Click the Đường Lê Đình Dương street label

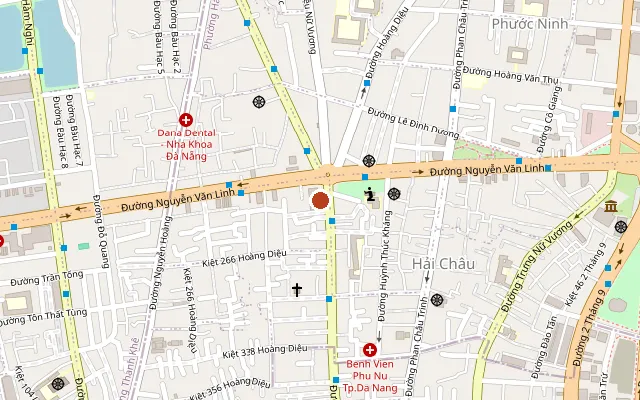pos(413,123)
